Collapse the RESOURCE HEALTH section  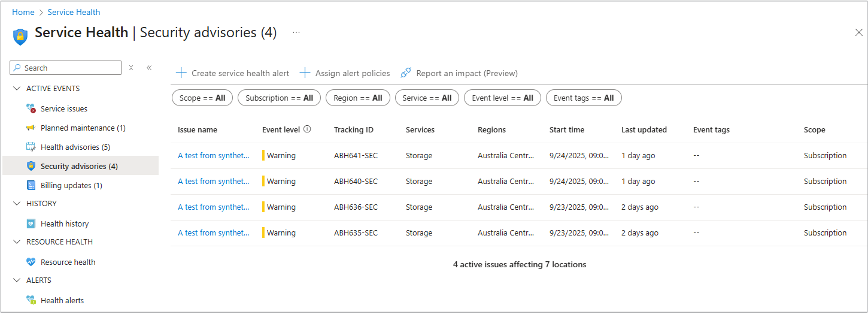click(16, 242)
